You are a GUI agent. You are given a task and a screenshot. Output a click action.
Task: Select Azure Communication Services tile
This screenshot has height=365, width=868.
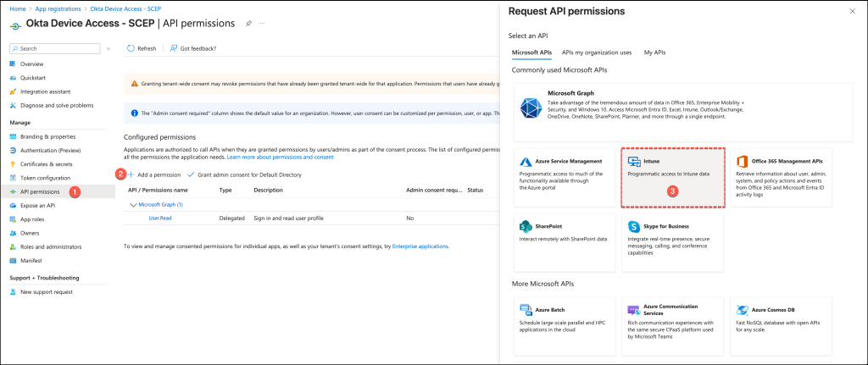click(673, 322)
